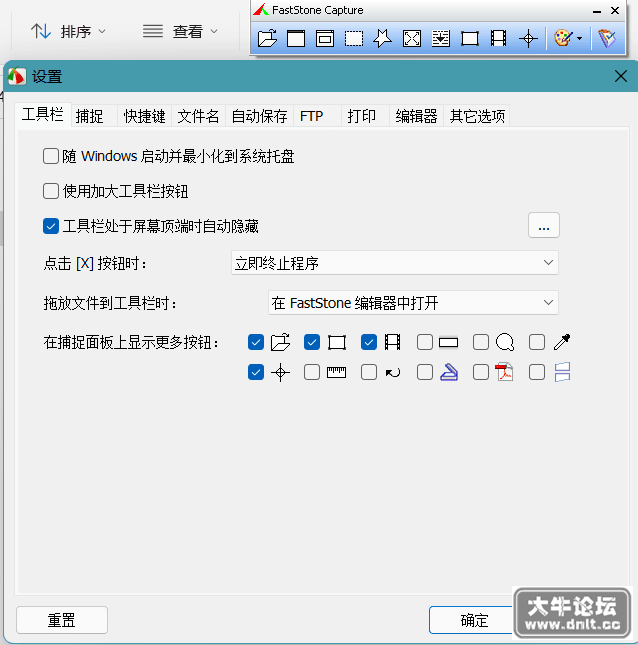Viewport: 638px width, 645px height.
Task: Enable the join images button checkbox
Action: (x=537, y=373)
